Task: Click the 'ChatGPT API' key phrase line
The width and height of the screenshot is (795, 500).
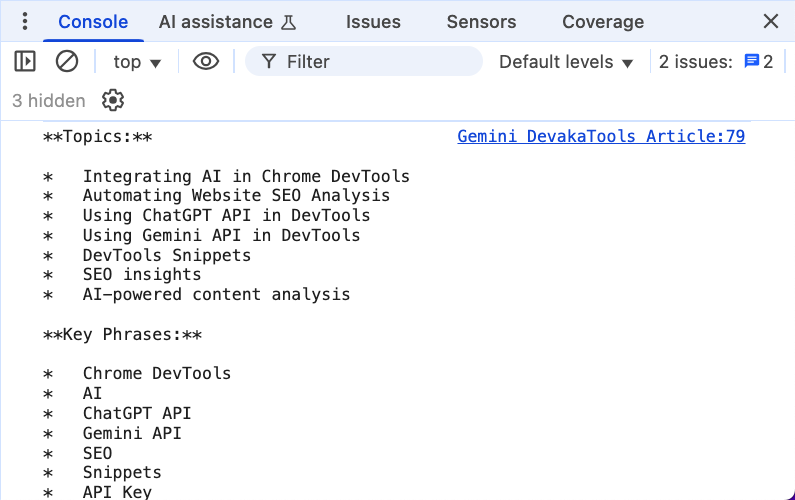Action: click(x=137, y=413)
